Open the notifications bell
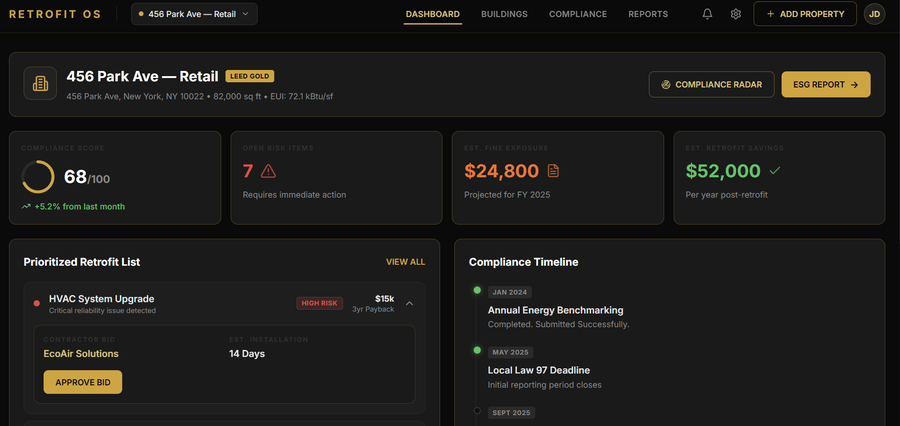The width and height of the screenshot is (900, 426). pyautogui.click(x=707, y=14)
